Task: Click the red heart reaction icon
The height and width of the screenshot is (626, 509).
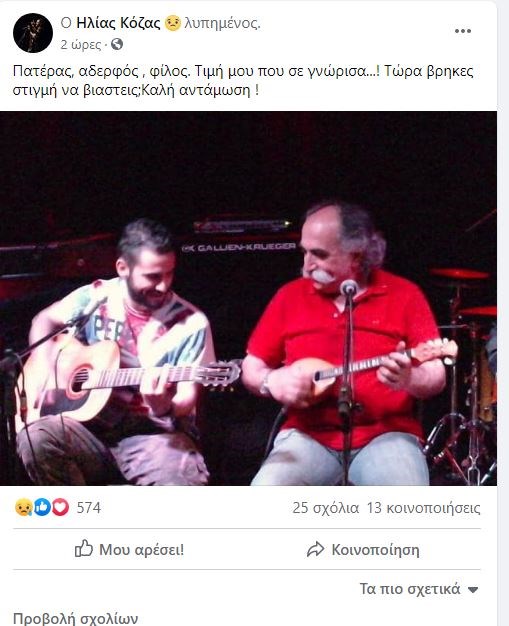Action: (60, 507)
